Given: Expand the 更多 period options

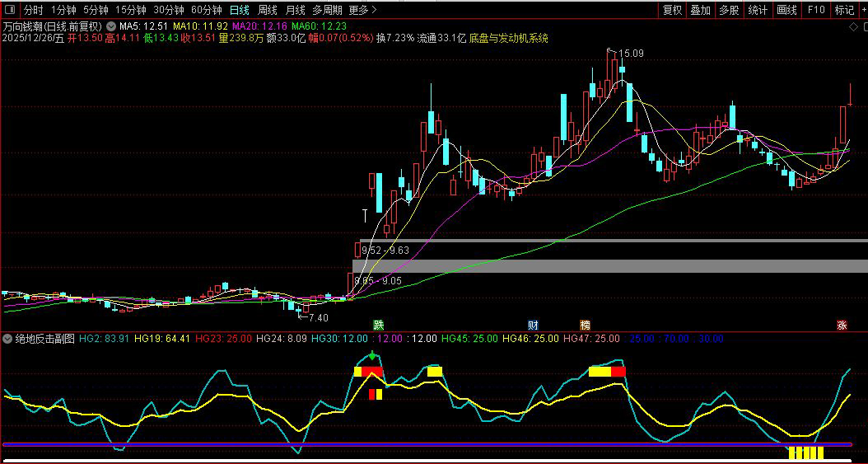Looking at the screenshot, I should click(x=362, y=11).
